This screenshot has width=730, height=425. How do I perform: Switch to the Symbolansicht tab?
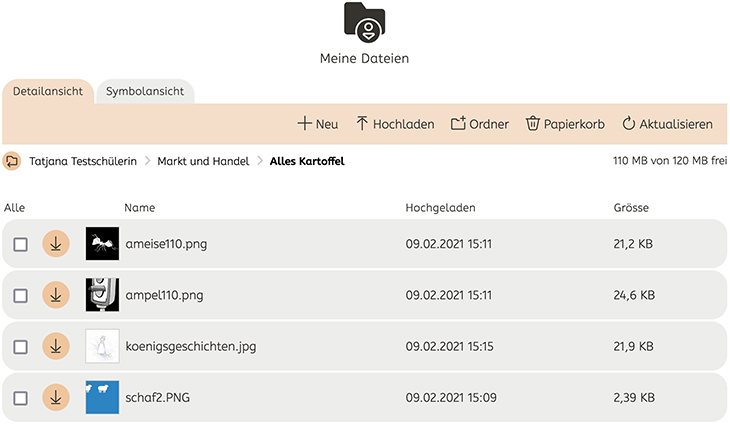point(145,91)
